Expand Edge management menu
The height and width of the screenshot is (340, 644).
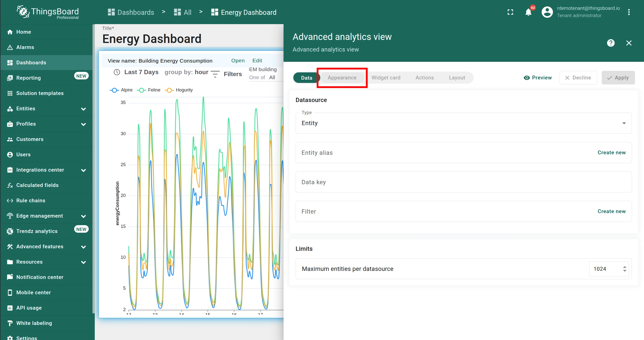pyautogui.click(x=83, y=216)
